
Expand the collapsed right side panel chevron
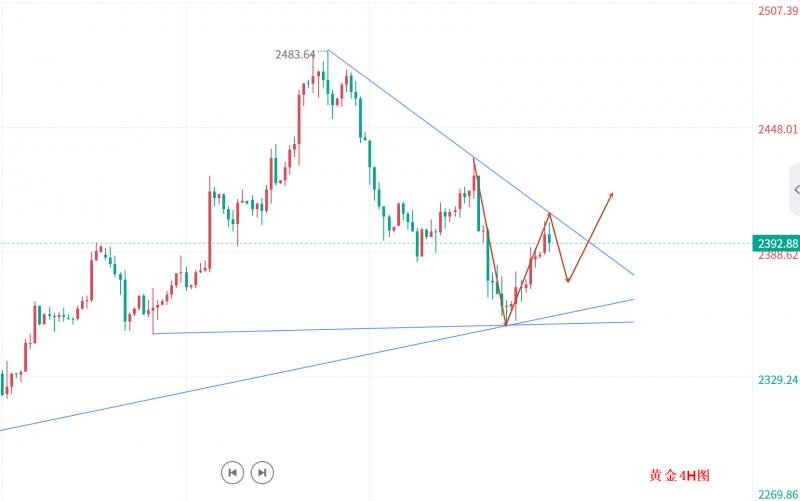(x=795, y=189)
